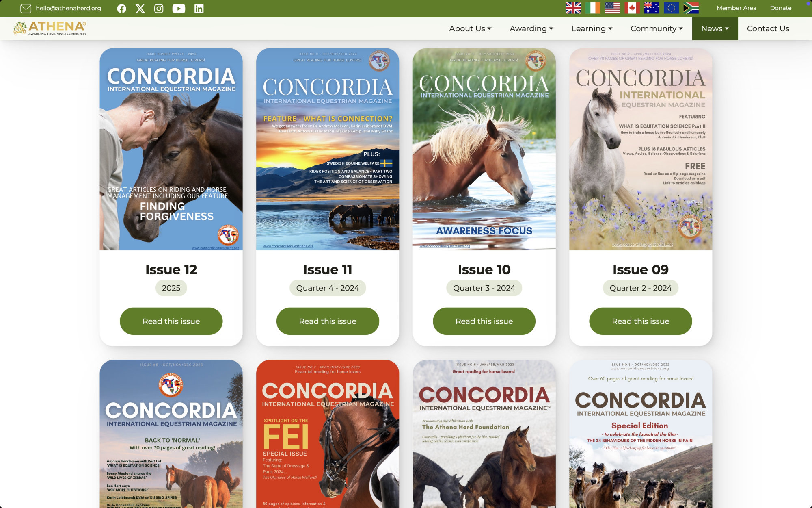
Task: Visit the X (Twitter) profile icon
Action: tap(140, 9)
